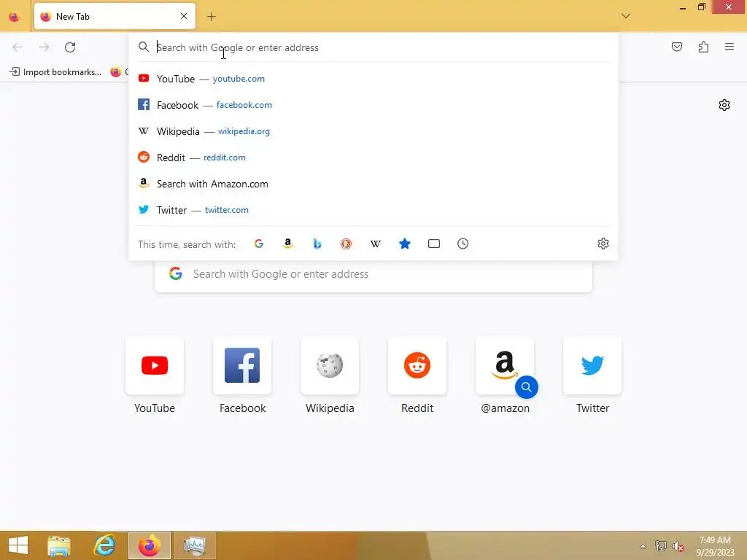Image resolution: width=747 pixels, height=560 pixels.
Task: Switch to Firefox taskbar button
Action: 149,545
